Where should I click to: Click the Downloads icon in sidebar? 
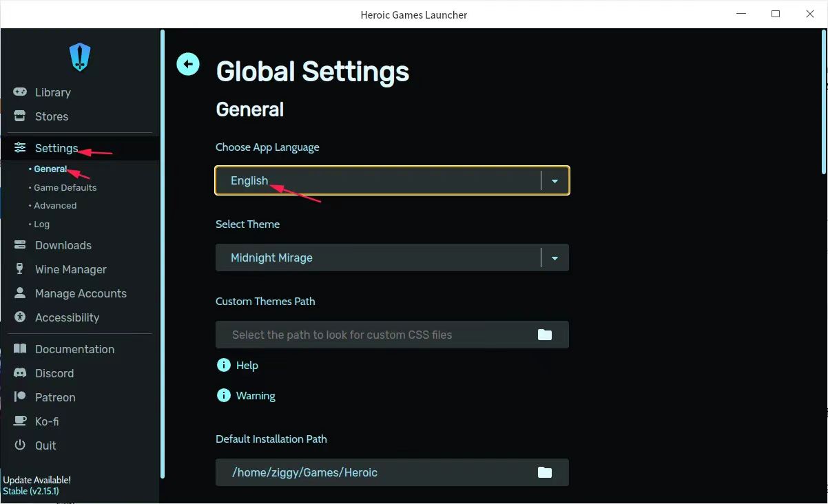tap(20, 244)
